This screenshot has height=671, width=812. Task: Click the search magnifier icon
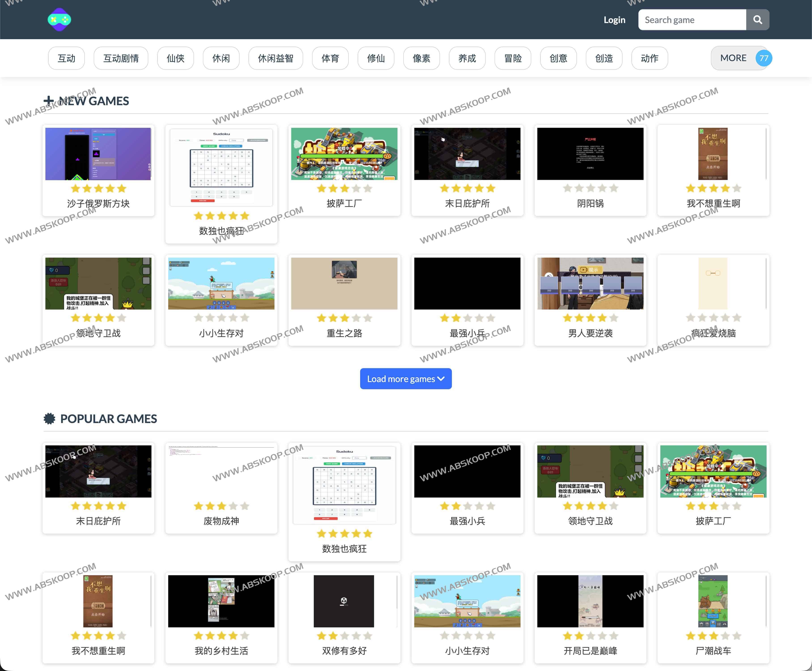[757, 19]
